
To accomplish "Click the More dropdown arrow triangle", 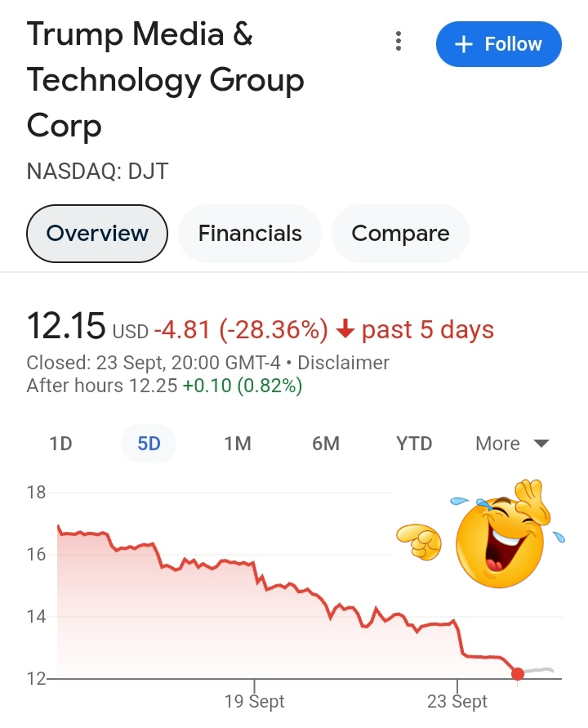I will tap(541, 444).
